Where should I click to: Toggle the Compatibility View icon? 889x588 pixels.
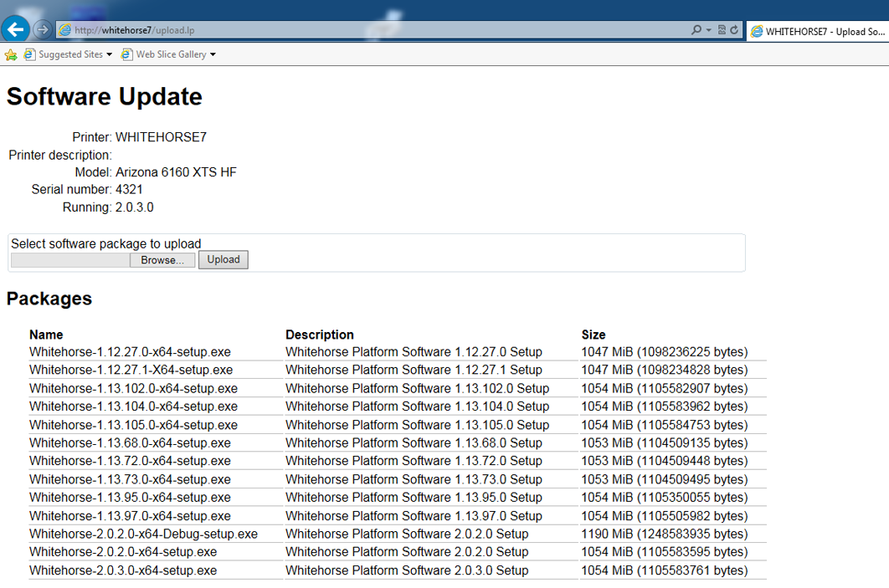click(x=722, y=30)
